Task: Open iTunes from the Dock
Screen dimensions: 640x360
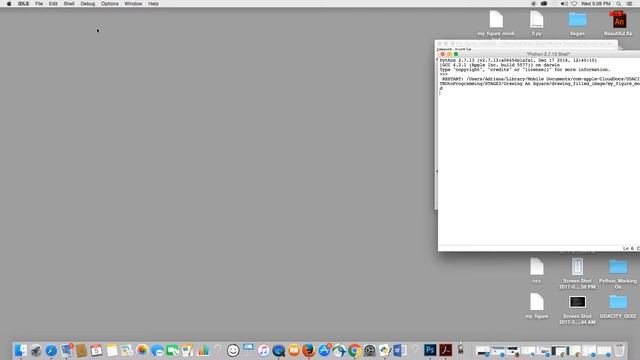Action: pos(263,350)
